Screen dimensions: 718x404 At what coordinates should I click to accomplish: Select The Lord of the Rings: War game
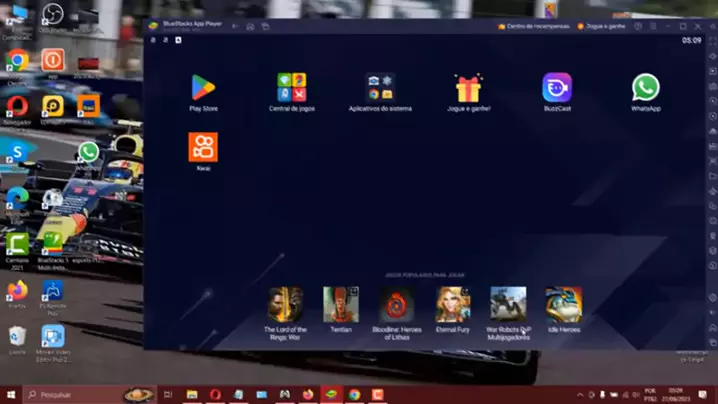285,305
